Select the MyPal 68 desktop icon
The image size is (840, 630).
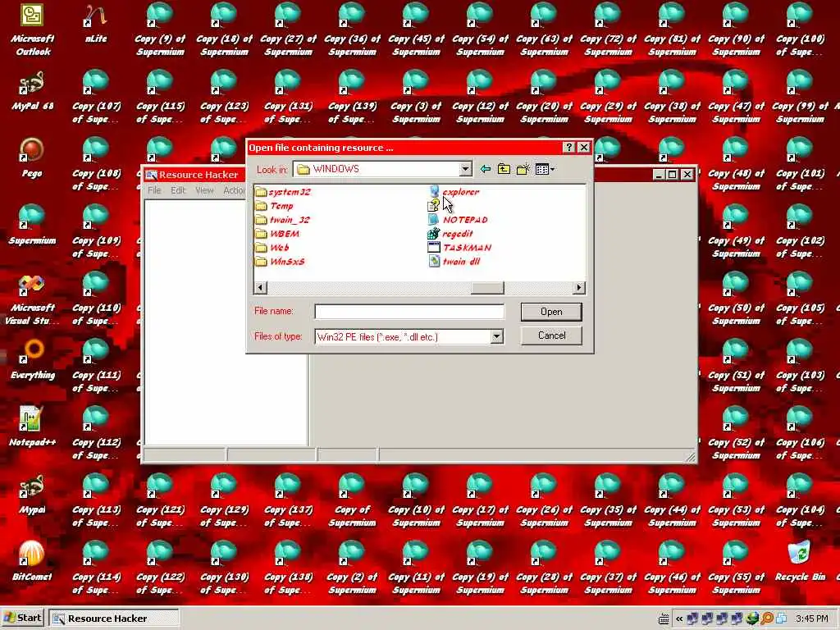(32, 91)
